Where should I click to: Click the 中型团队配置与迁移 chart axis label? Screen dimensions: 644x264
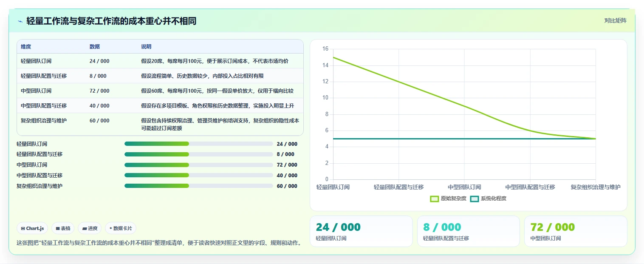[530, 187]
